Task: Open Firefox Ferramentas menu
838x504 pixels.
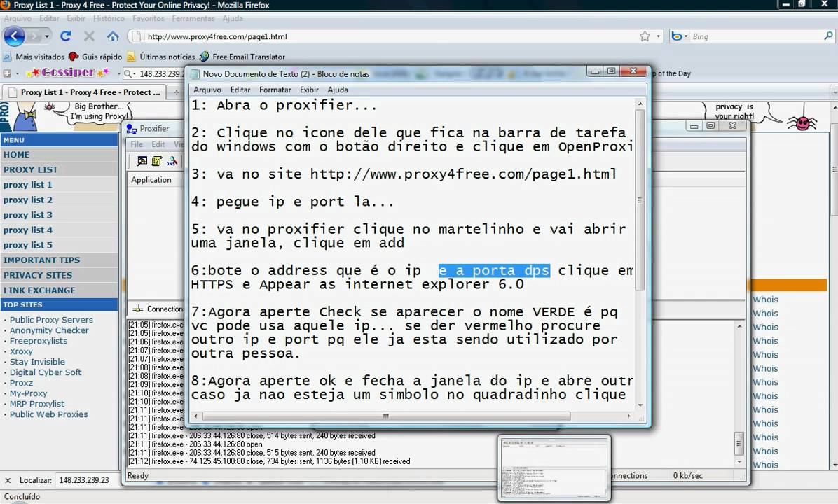Action: 193,18
